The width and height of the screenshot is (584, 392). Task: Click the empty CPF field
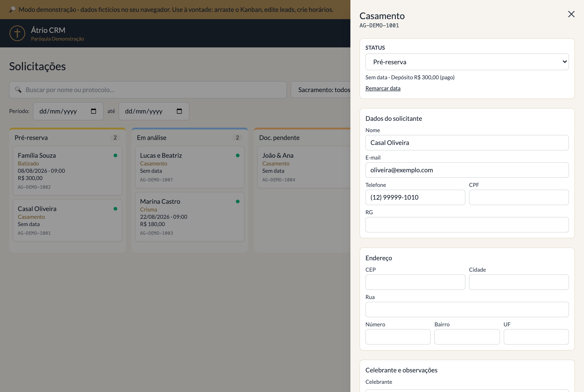click(519, 197)
